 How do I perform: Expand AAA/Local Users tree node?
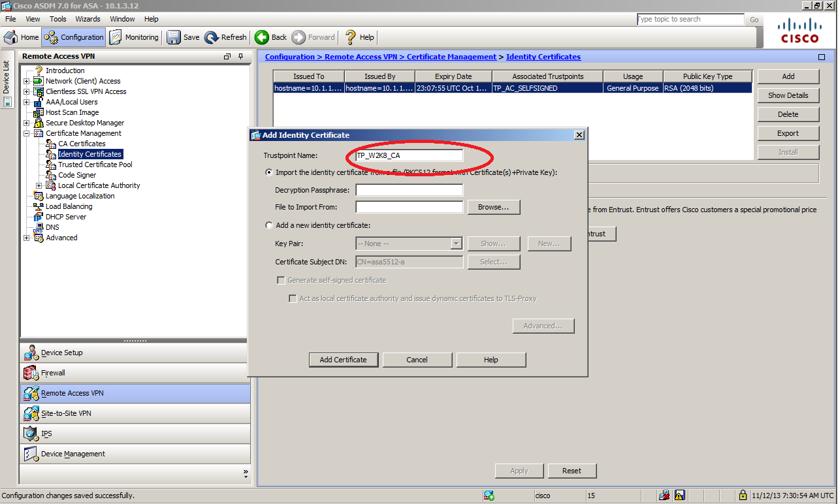point(27,102)
